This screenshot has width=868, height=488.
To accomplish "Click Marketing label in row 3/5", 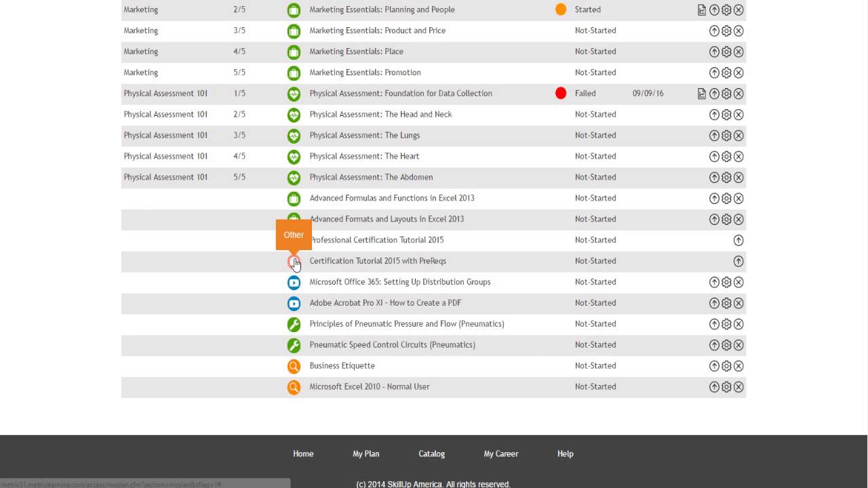I will click(x=141, y=30).
